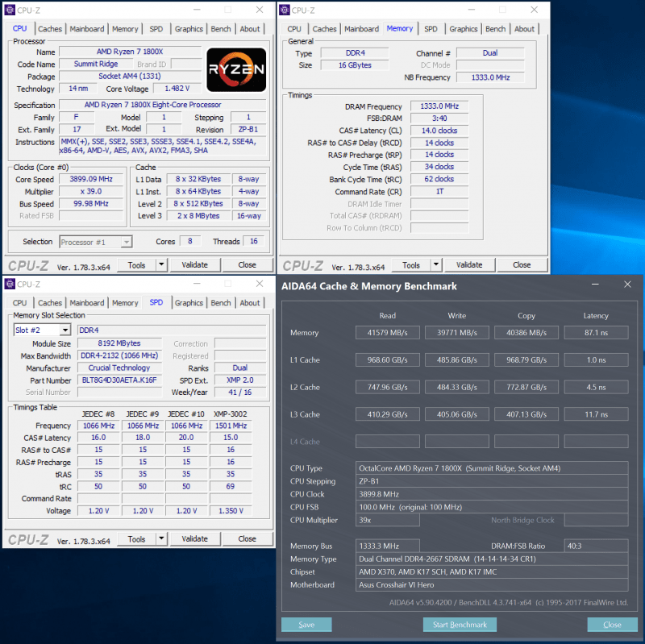The height and width of the screenshot is (644, 645).
Task: Click the Part Number field BLT8G4D30AETA.K16F
Action: pos(119,380)
